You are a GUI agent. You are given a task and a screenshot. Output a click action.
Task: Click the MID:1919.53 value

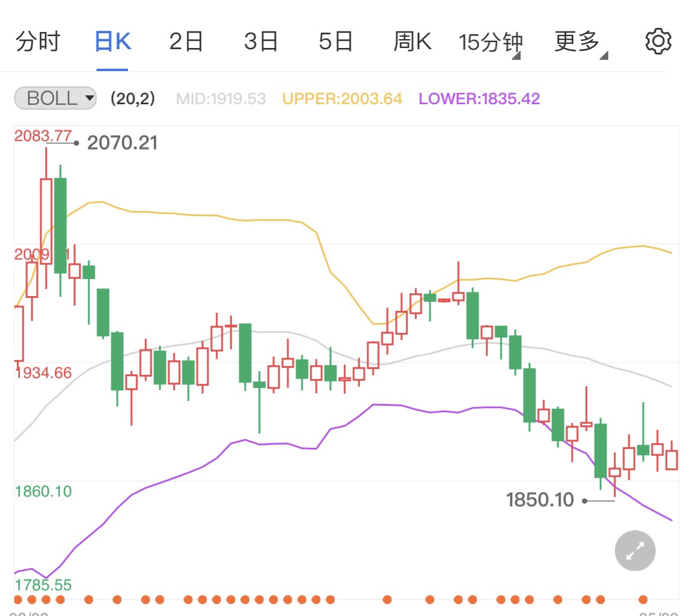(221, 98)
